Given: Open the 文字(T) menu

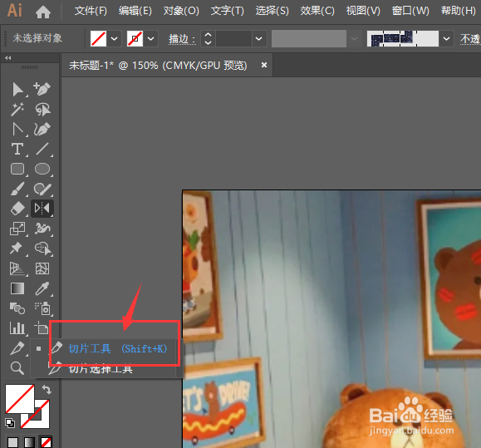Looking at the screenshot, I should (228, 11).
